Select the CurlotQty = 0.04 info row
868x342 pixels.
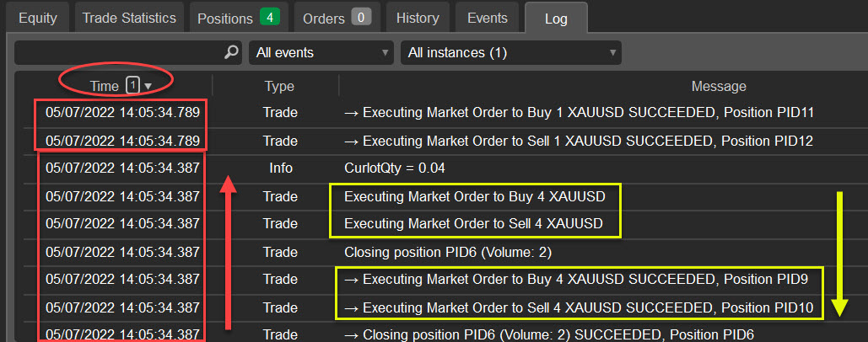click(x=398, y=168)
